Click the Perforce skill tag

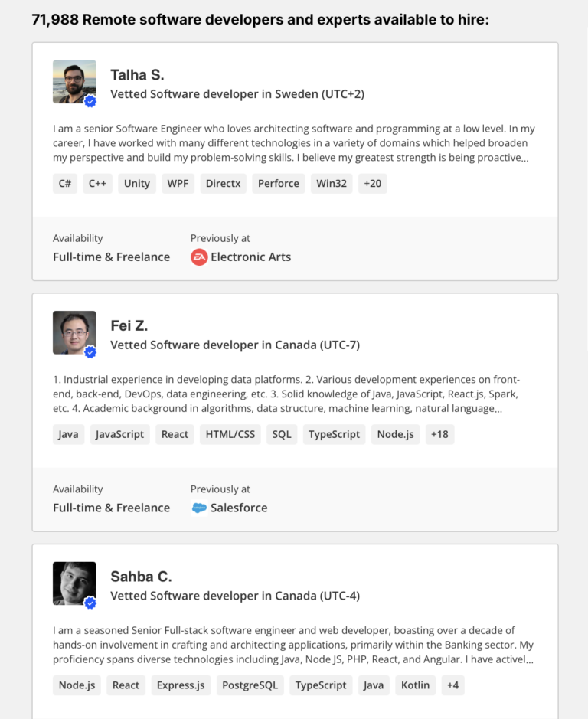(x=278, y=183)
